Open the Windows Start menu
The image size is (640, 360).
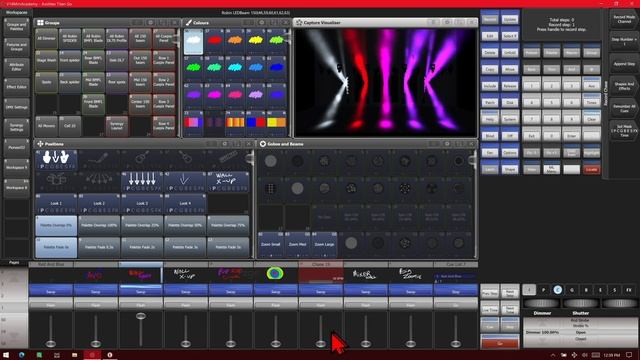point(6,355)
